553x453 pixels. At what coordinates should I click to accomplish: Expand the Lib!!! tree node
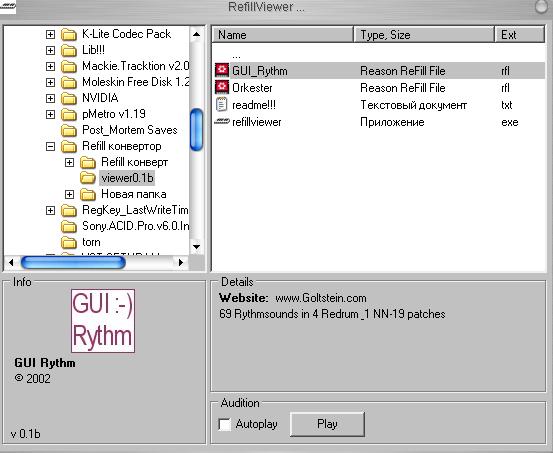(x=50, y=50)
